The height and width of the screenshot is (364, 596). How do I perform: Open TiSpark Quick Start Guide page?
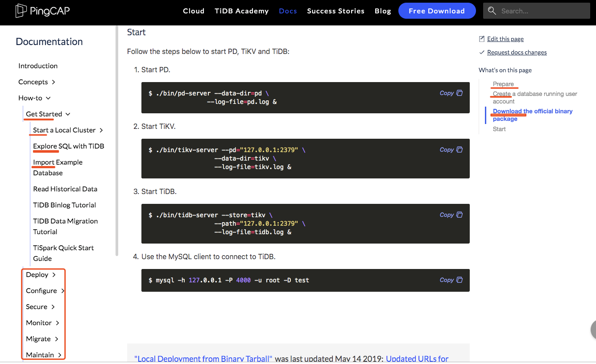pyautogui.click(x=63, y=253)
